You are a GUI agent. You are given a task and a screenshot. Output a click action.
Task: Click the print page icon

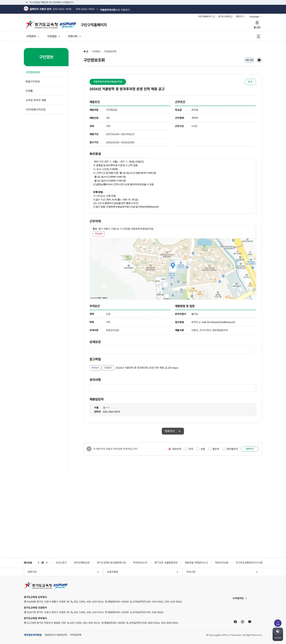pos(259,60)
